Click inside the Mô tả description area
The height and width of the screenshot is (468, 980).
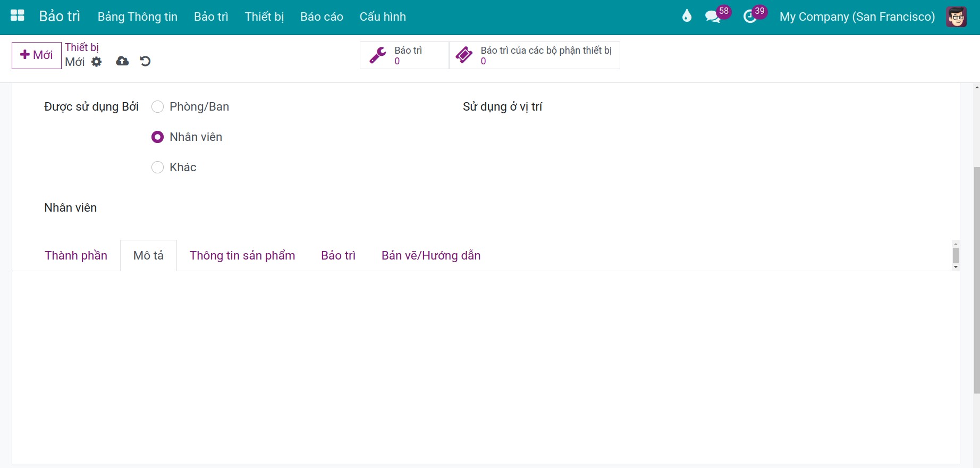pyautogui.click(x=486, y=367)
